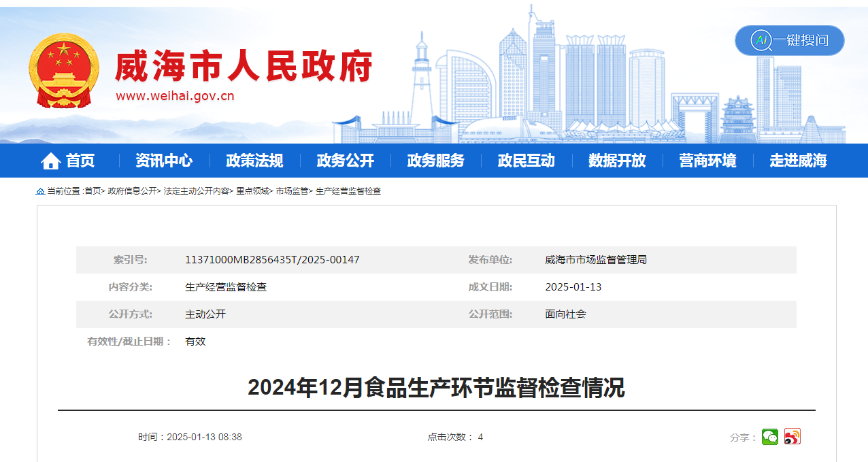Select 营商环境 in the navigation bar

click(x=707, y=161)
